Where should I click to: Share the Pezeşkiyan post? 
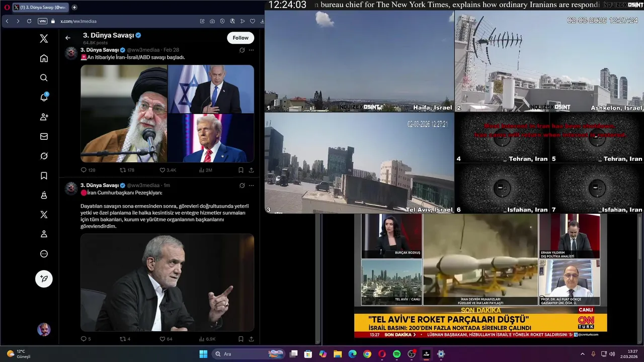[251, 339]
